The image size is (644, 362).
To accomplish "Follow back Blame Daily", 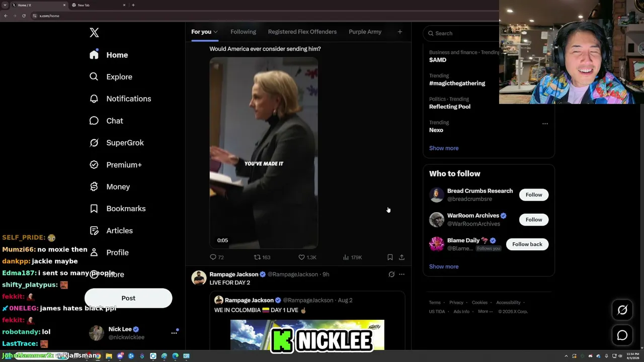I will pos(527,244).
